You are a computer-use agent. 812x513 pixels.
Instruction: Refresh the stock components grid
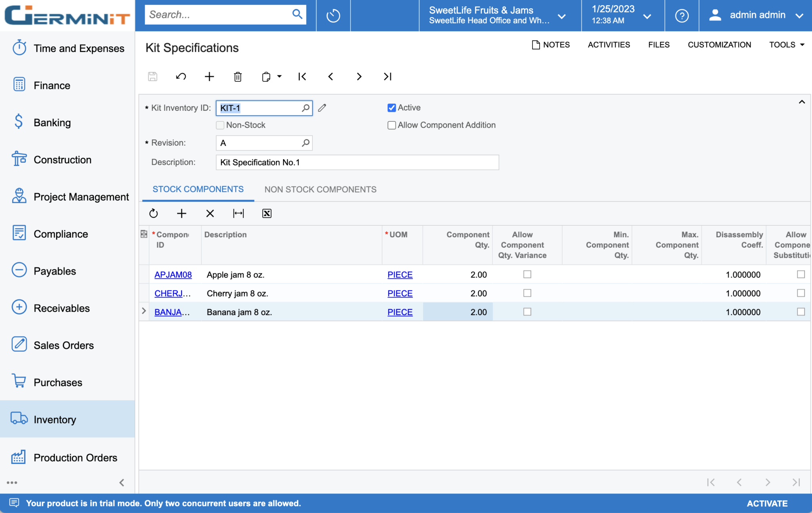click(x=153, y=213)
